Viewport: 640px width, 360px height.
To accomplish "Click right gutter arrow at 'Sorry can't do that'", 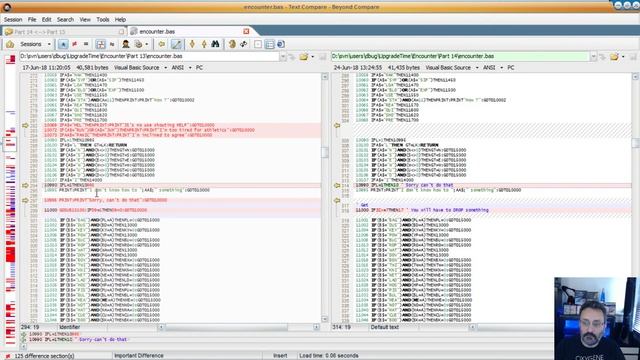I will click(x=337, y=185).
